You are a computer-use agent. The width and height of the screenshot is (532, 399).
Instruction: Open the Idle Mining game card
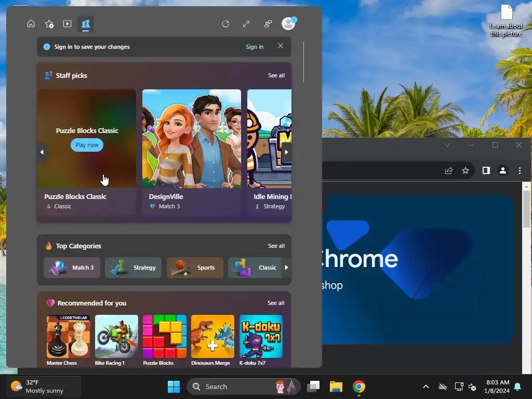click(270, 152)
